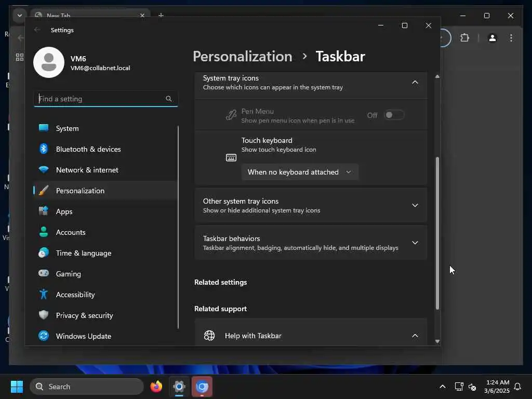Collapse the System tray icons section

tap(415, 82)
